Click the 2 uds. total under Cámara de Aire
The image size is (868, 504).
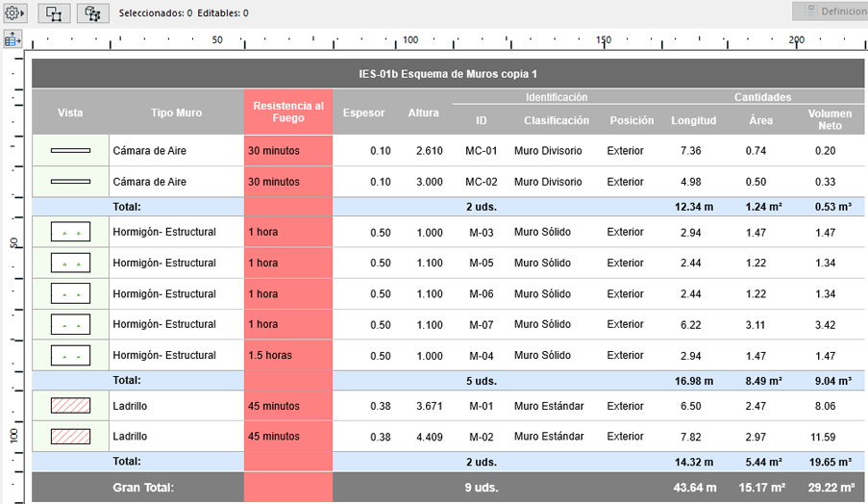coord(481,207)
